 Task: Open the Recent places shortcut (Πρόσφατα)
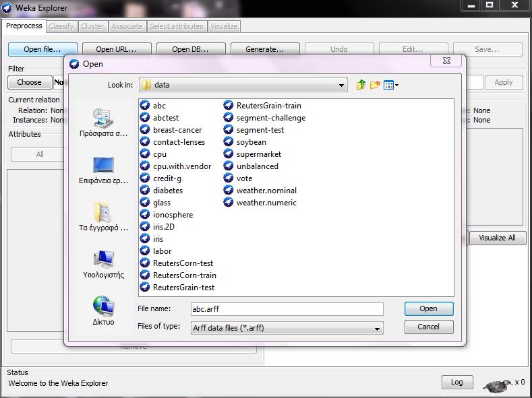(103, 123)
